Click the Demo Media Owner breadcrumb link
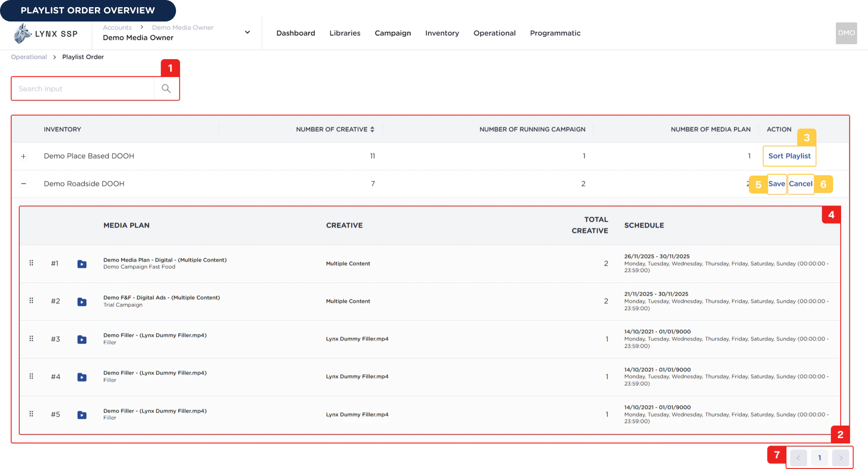Screen dimensions: 868x469 pos(183,27)
